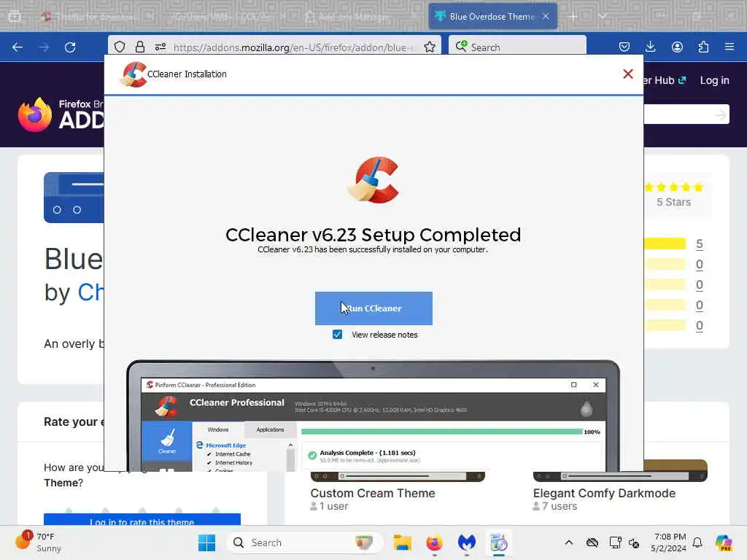This screenshot has width=747, height=560.
Task: Select the five-star yellow rating bar
Action: (x=665, y=244)
